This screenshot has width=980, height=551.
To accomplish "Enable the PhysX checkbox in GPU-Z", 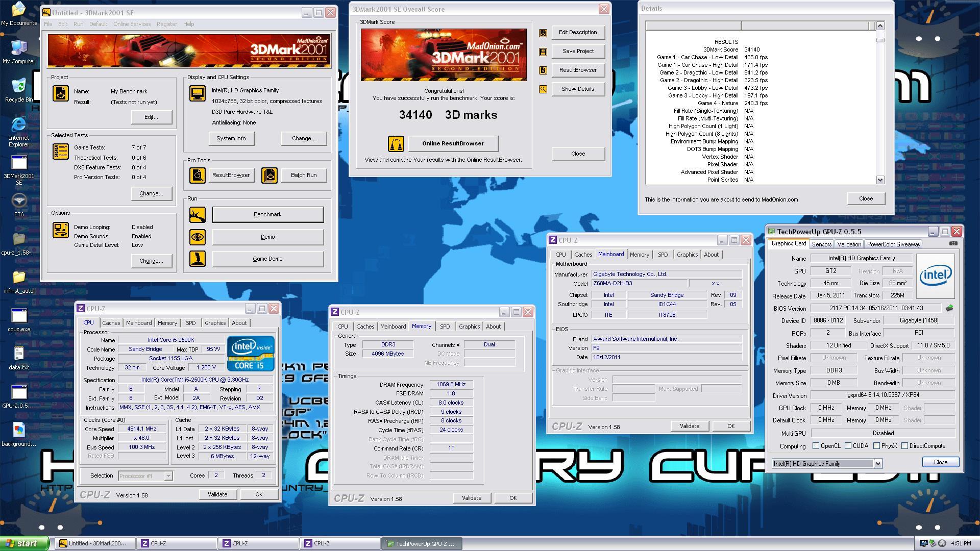I will (x=876, y=446).
